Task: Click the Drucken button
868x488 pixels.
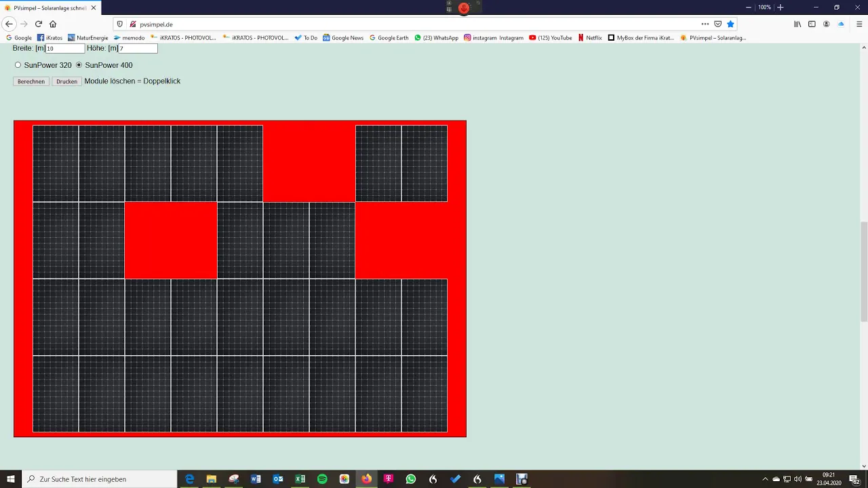Action: pos(66,81)
